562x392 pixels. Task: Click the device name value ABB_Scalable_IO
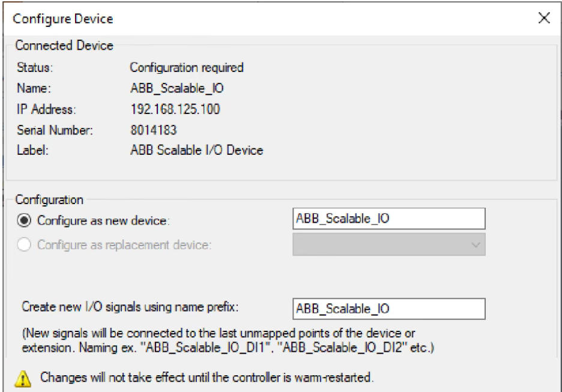[177, 88]
